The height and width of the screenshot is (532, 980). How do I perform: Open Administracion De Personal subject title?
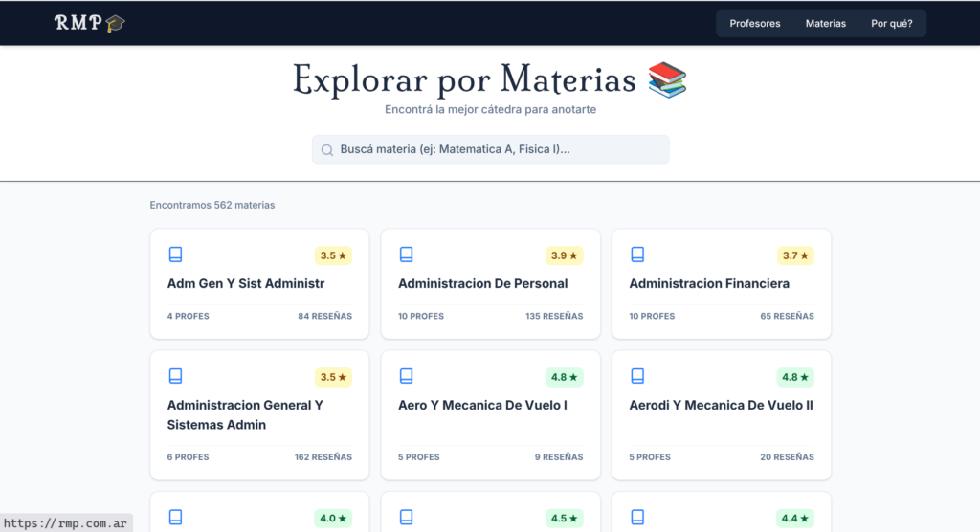482,284
